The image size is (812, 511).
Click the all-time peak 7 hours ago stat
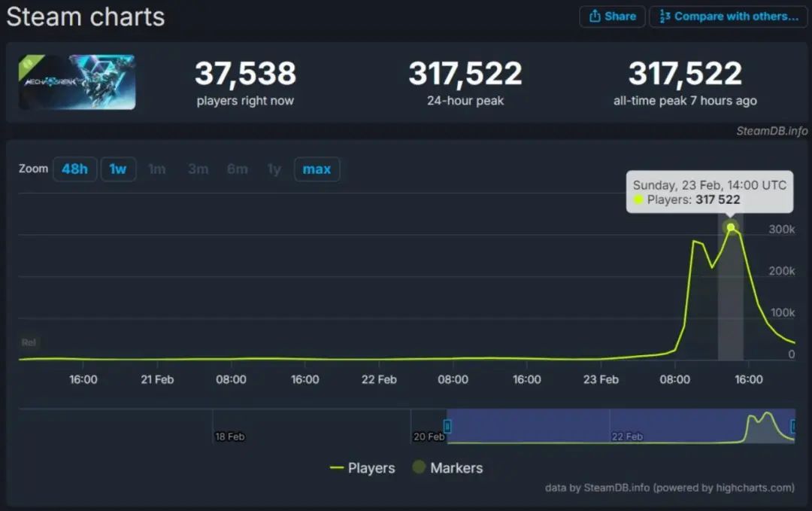click(x=685, y=82)
